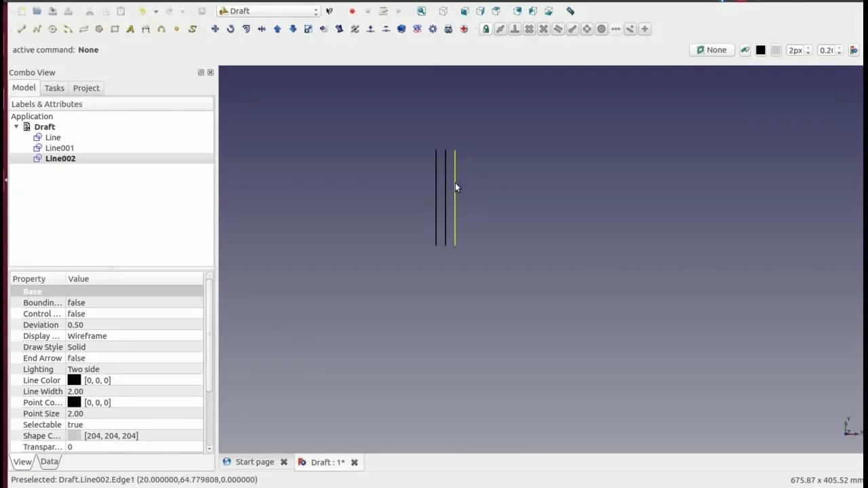Toggle the snap lock padlock icon
Image resolution: width=868 pixels, height=488 pixels.
pyautogui.click(x=486, y=28)
